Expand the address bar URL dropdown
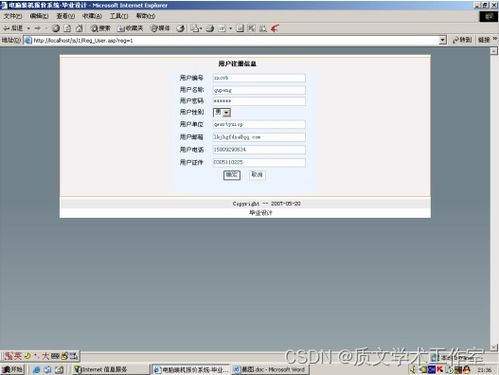The height and width of the screenshot is (375, 499). click(442, 40)
